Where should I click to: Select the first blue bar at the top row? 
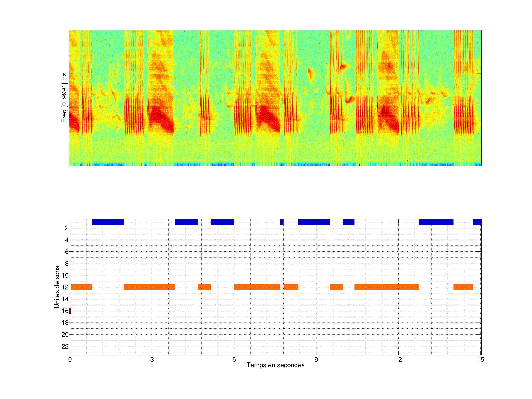(x=108, y=222)
